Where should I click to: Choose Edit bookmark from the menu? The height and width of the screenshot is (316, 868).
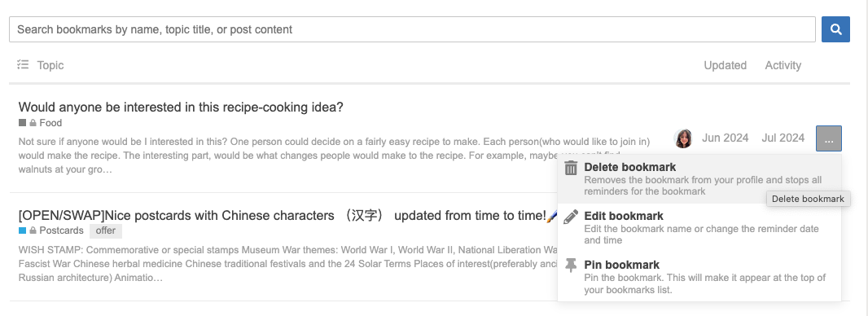coord(699,227)
